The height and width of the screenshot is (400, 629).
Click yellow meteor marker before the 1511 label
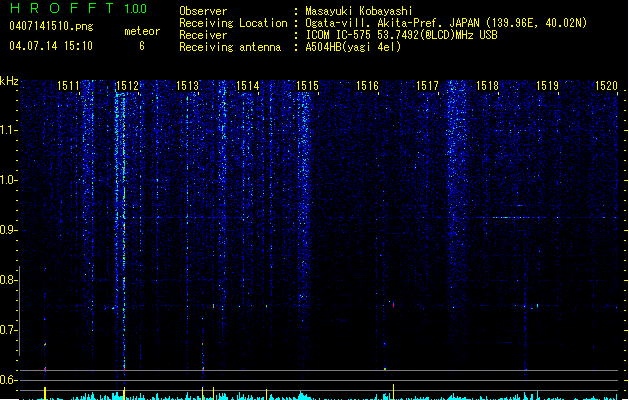45,393
